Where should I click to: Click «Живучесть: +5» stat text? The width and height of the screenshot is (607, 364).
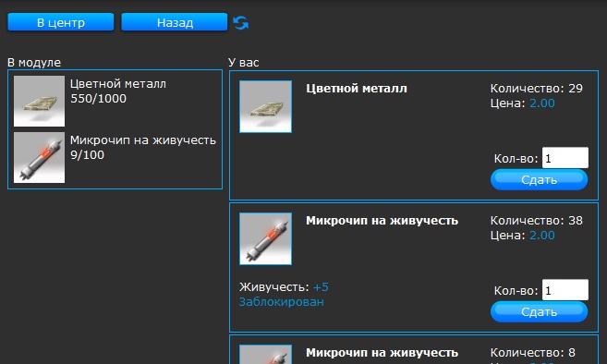284,287
